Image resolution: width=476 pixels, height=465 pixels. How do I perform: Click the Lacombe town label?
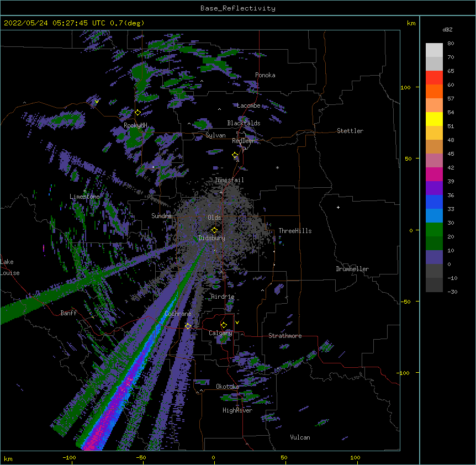(248, 105)
